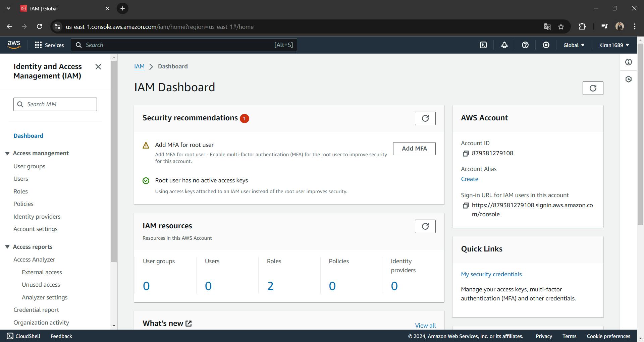Click the translate page icon in address bar
Viewport: 644px width, 342px height.
coord(547,26)
